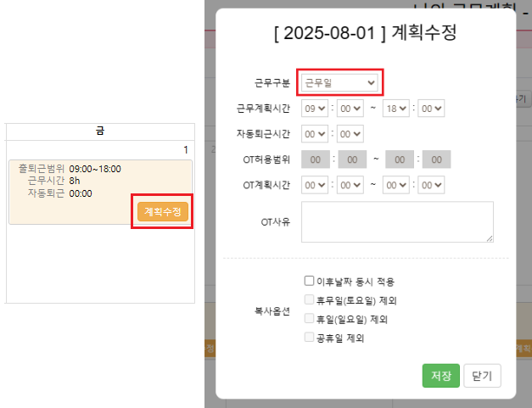Open the 근무계획시간 end hour dropdown (18)
The height and width of the screenshot is (408, 532).
[x=396, y=109]
